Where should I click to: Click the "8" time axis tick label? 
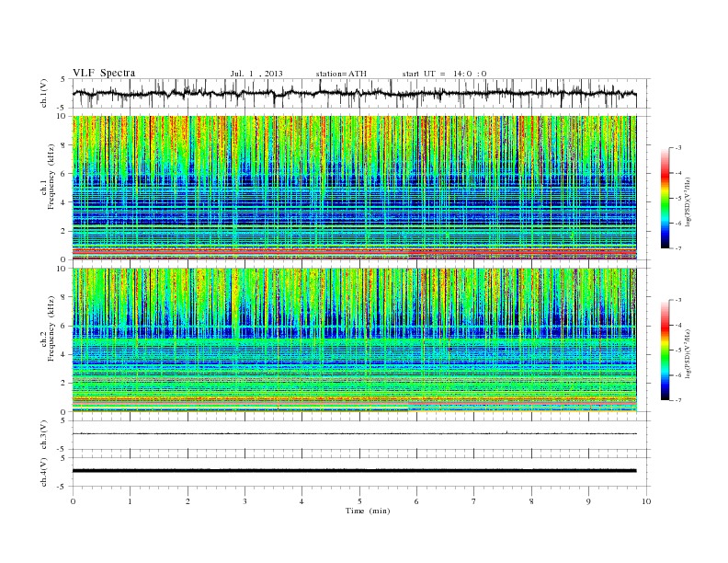pos(531,501)
